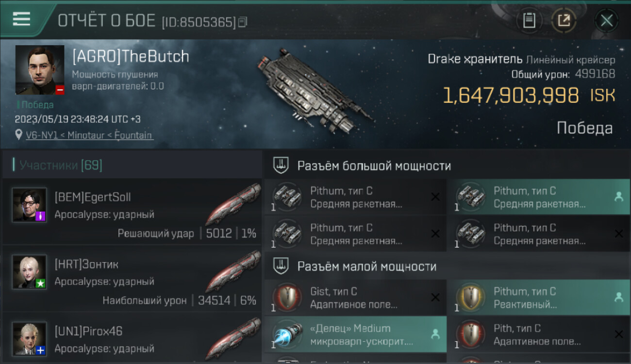The height and width of the screenshot is (364, 631).
Task: Click the share export icon
Action: [x=564, y=20]
